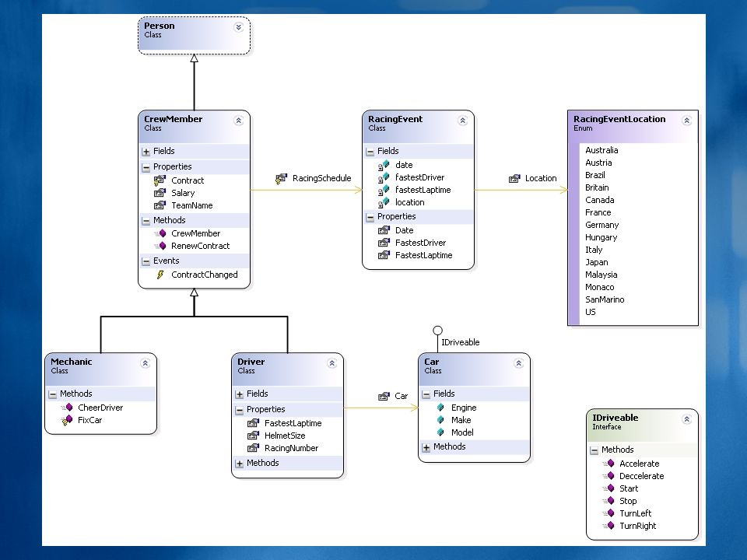Click the fastestLaptime private field icon
747x560 pixels.
point(384,190)
